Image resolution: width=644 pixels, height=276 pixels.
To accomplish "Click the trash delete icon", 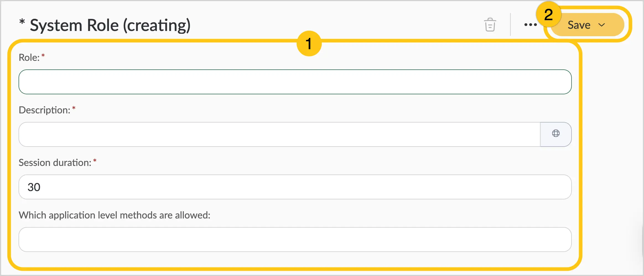I will (490, 25).
